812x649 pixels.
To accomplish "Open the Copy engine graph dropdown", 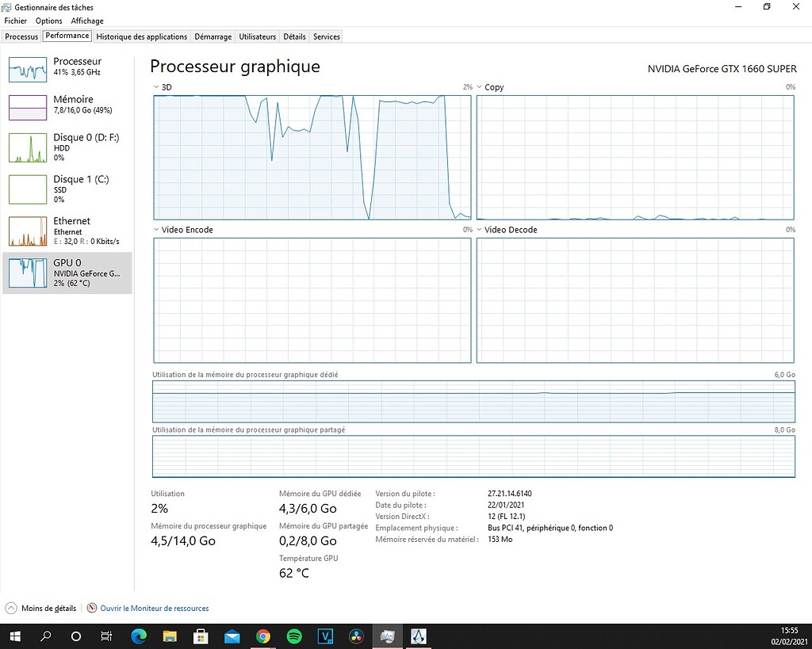I will (x=480, y=87).
